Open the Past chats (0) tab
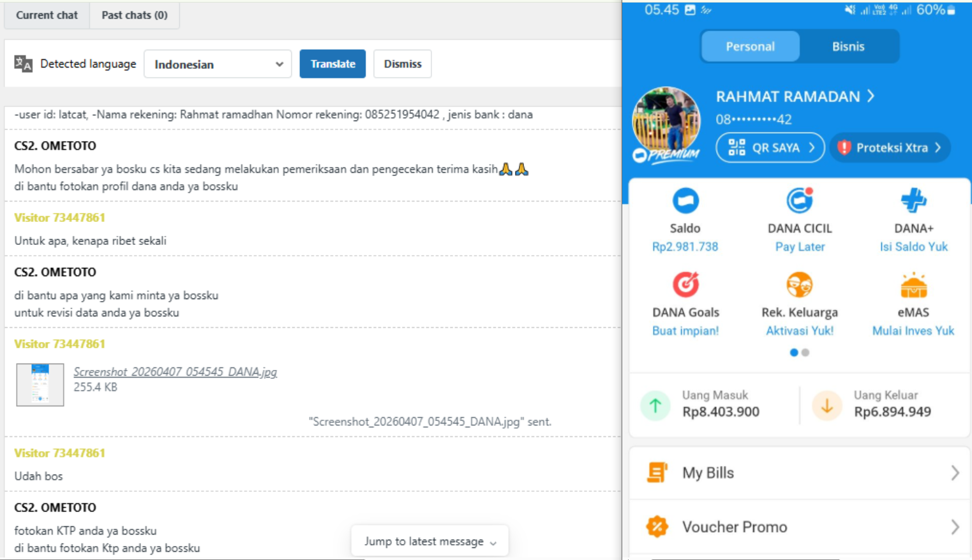972x560 pixels. [x=135, y=15]
